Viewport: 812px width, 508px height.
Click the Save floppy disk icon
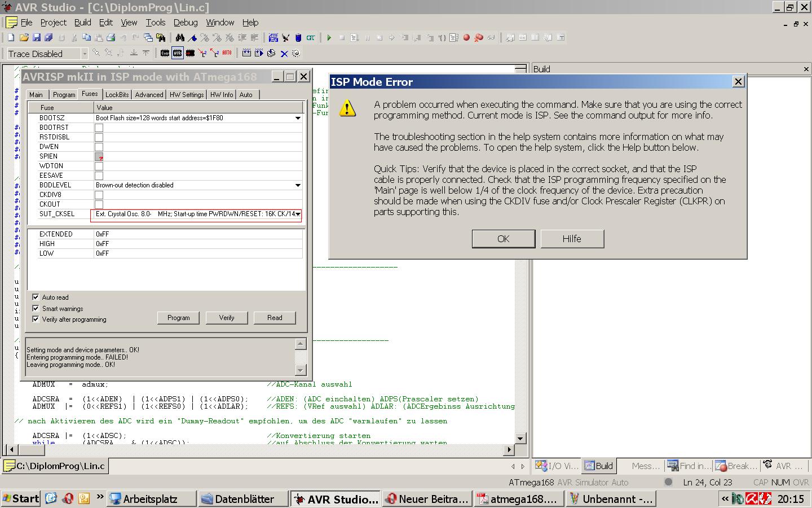tap(36, 38)
